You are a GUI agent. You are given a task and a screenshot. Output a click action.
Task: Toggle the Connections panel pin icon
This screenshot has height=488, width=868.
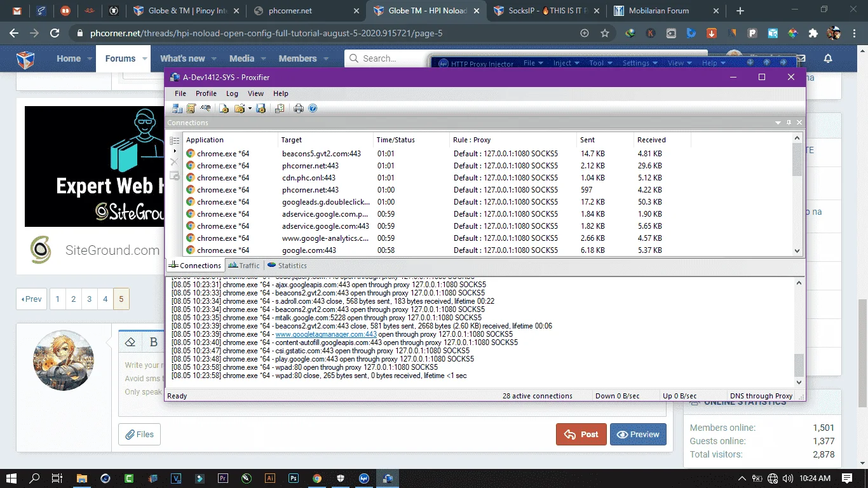pyautogui.click(x=789, y=123)
